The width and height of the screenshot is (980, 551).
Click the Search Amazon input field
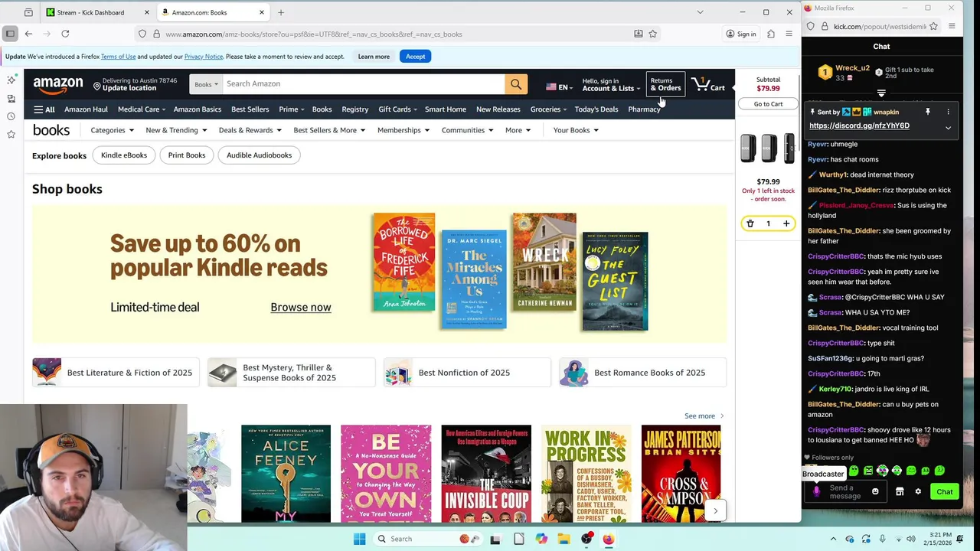[x=364, y=84]
